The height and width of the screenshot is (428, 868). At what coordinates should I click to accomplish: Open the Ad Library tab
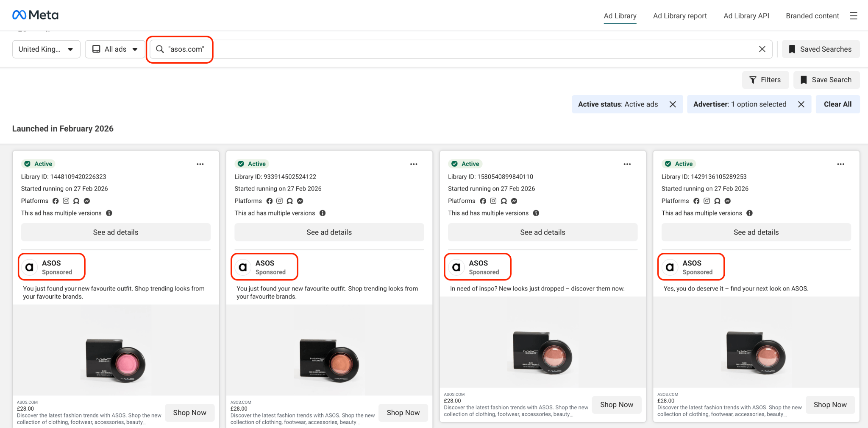[620, 16]
